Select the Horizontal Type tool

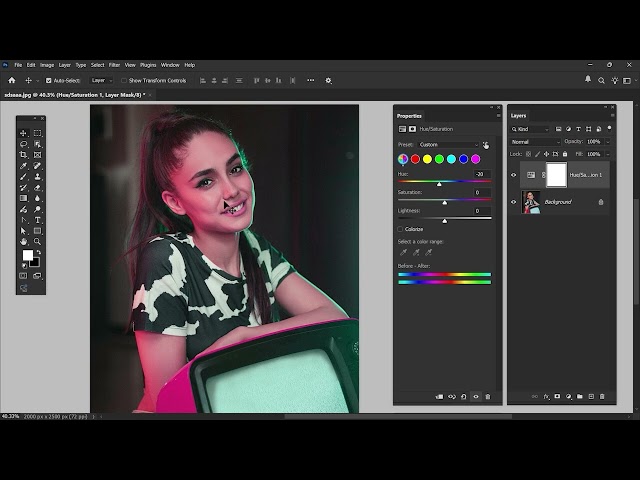(x=38, y=220)
